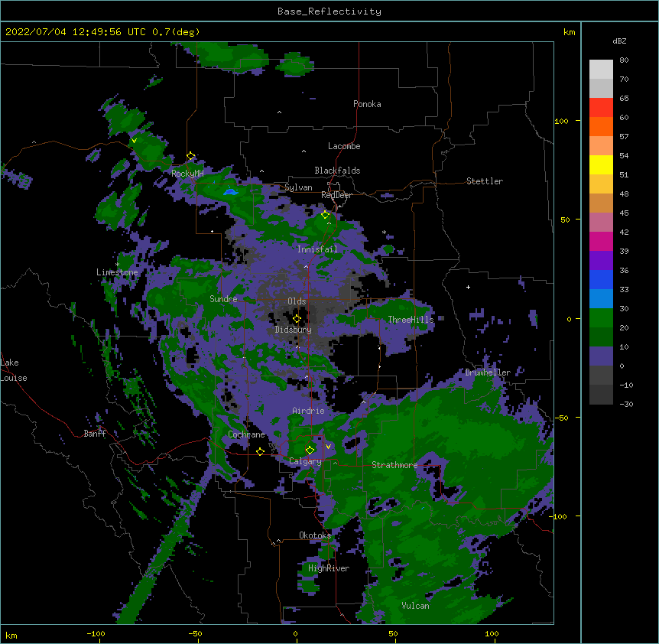Click the Cochrane city label
Viewport: 659px width, 644px height.
click(246, 434)
